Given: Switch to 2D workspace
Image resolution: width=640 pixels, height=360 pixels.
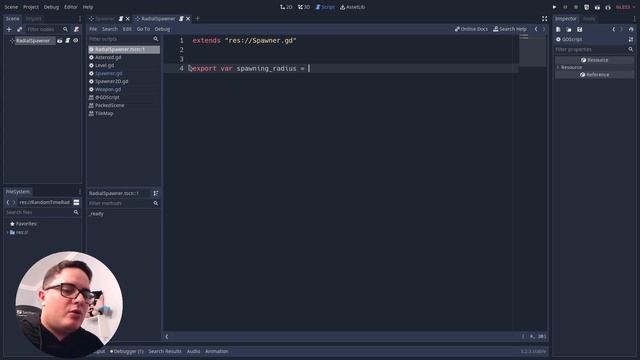Looking at the screenshot, I should 286,7.
